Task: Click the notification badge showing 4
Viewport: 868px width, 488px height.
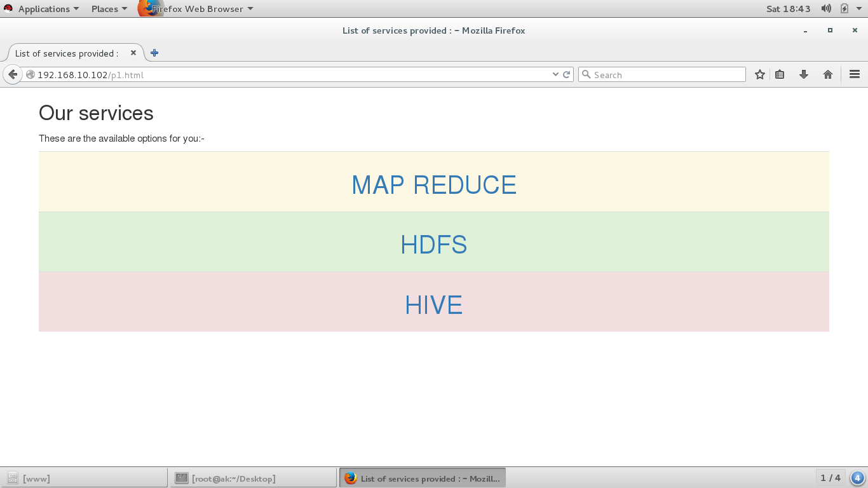Action: (857, 478)
